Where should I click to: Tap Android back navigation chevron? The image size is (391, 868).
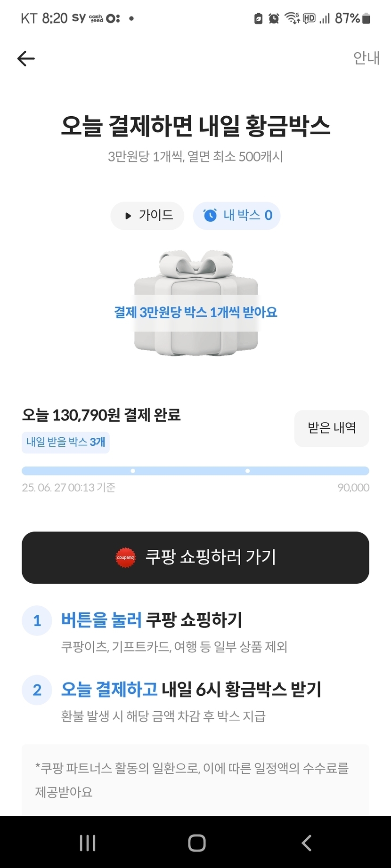tap(306, 843)
